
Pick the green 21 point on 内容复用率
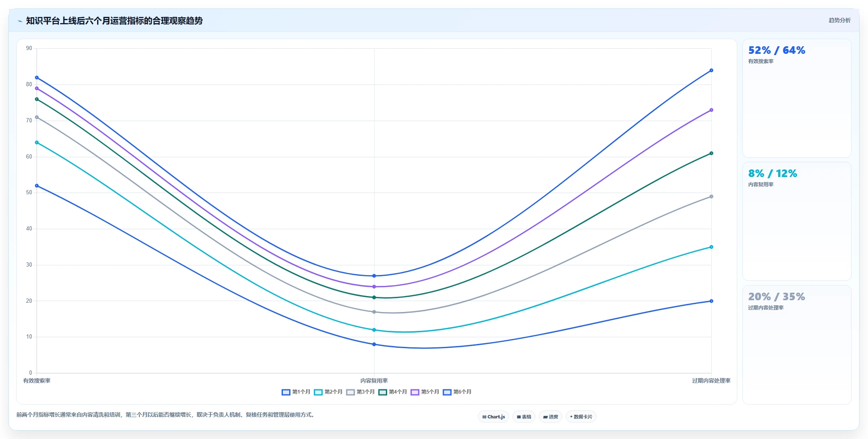374,297
